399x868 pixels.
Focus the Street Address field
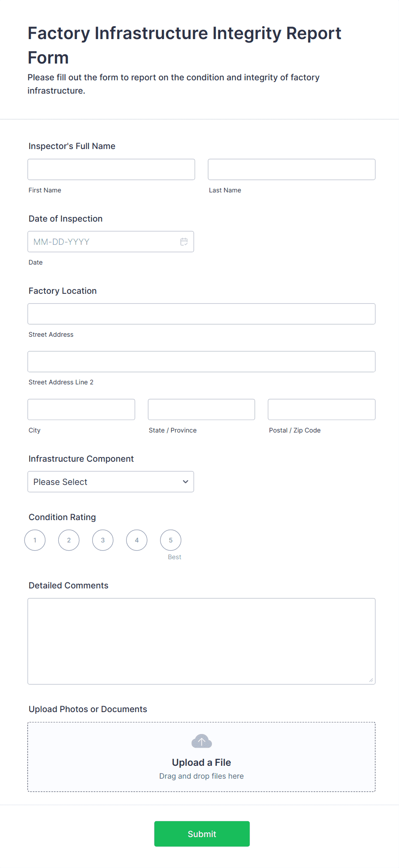pyautogui.click(x=201, y=314)
